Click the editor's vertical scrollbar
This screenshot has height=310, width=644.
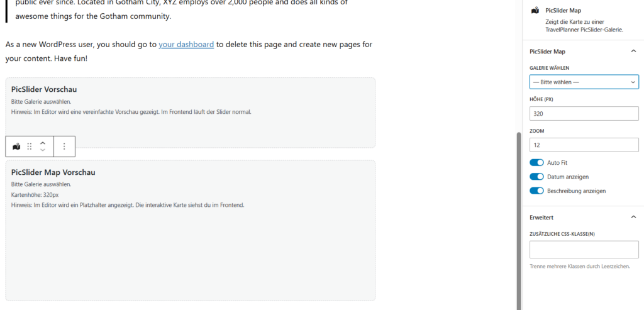519,220
